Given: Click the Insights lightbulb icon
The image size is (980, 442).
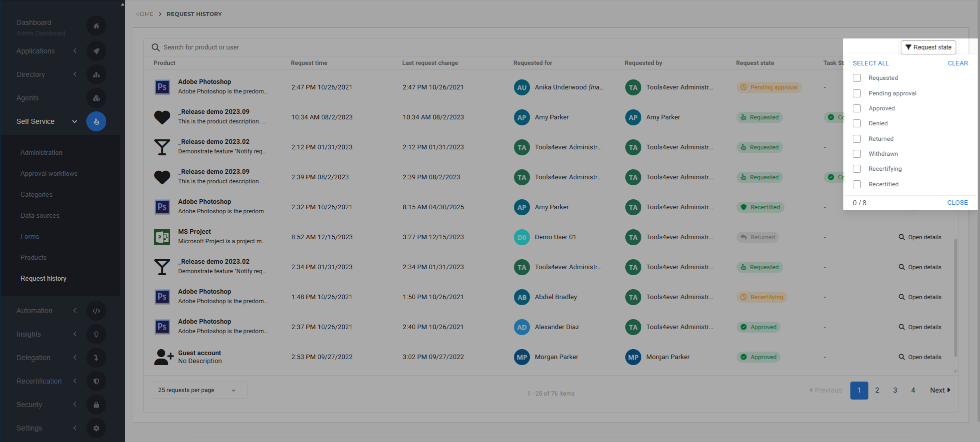Looking at the screenshot, I should click(96, 334).
